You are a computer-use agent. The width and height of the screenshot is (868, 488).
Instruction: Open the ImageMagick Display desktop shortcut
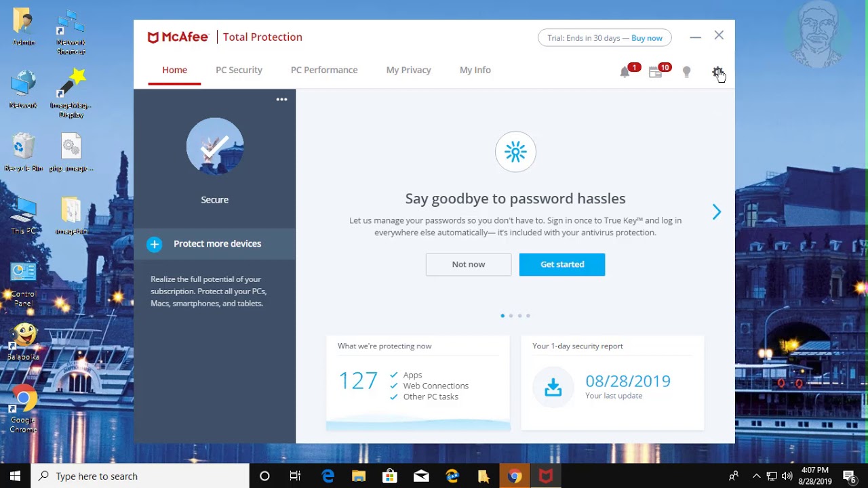click(71, 94)
